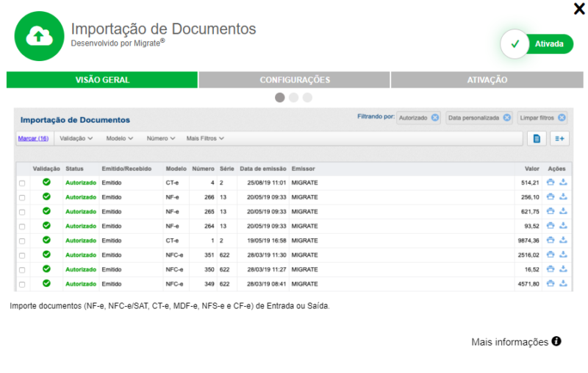This screenshot has width=588, height=373.
Task: Print the CT-e number 1 document
Action: point(550,240)
